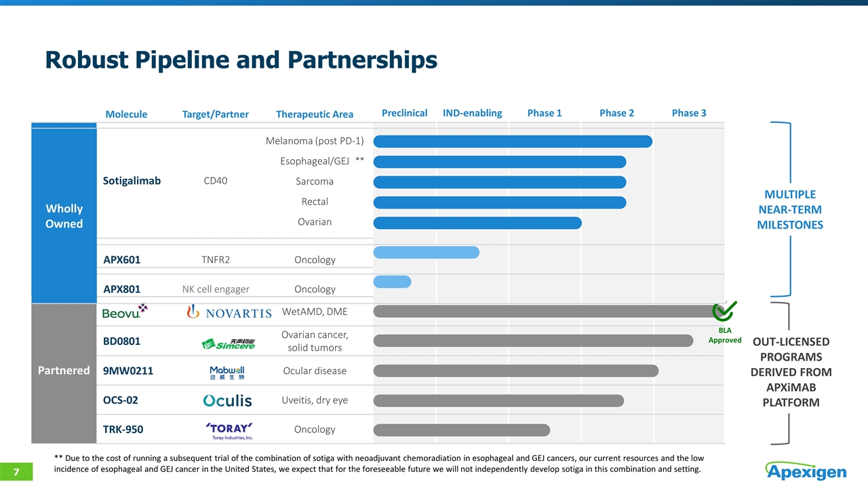
Task: Click the 9MW0211 gray progress bar
Action: 516,370
